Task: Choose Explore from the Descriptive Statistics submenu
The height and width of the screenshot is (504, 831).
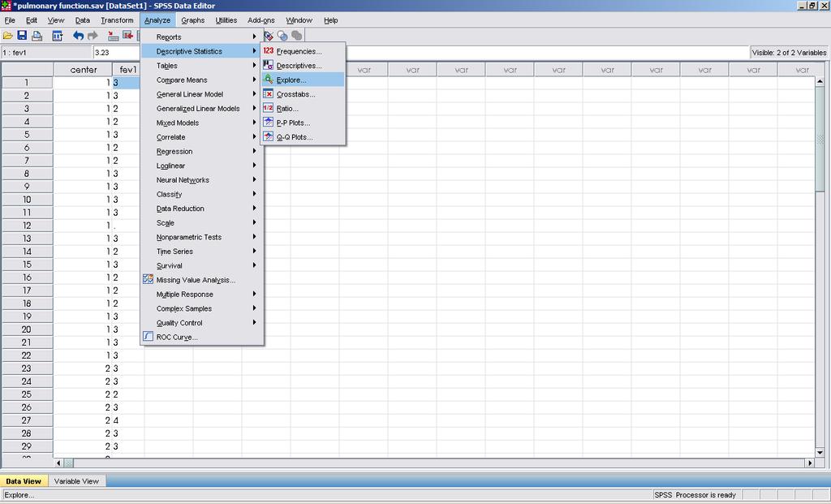Action: (x=303, y=80)
